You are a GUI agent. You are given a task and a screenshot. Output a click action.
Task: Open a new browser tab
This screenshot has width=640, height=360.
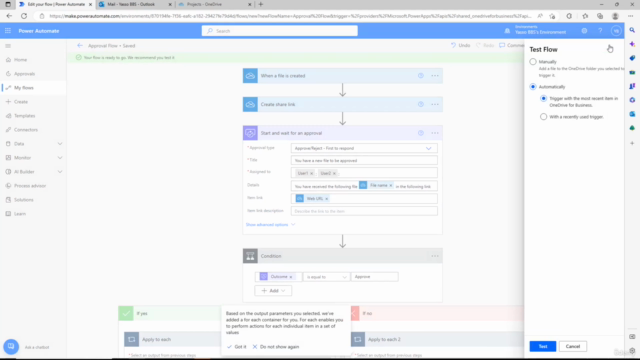pos(260,4)
